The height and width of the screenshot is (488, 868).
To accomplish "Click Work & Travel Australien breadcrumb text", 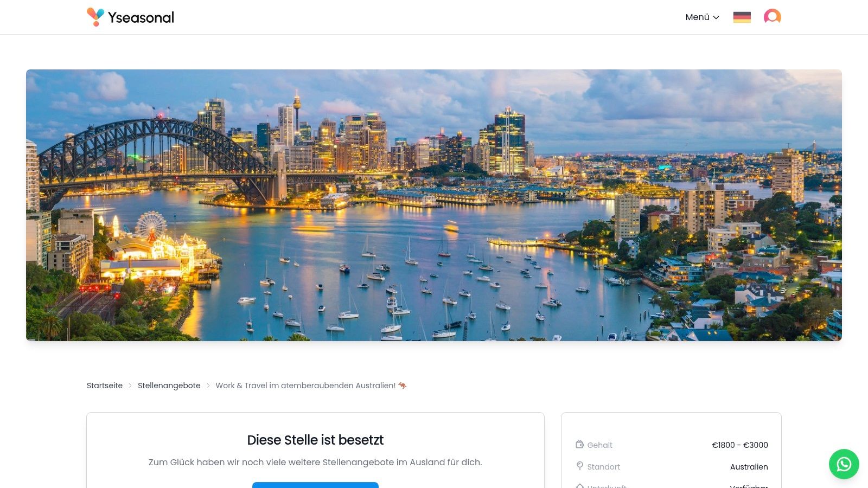I will coord(305,386).
